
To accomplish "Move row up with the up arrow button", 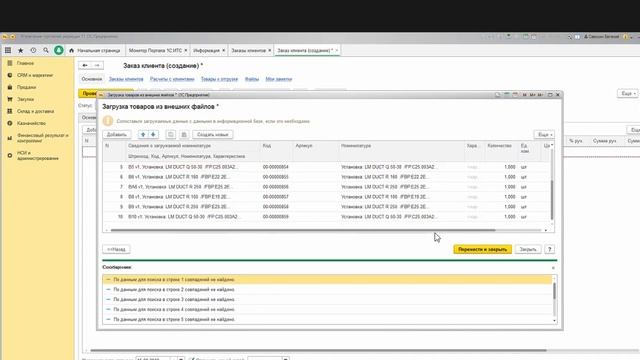I will tap(143, 134).
